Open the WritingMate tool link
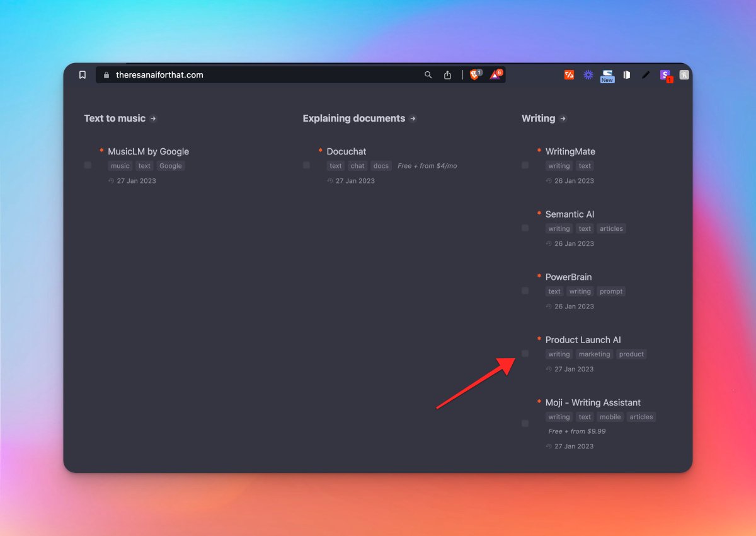756x536 pixels. pos(570,151)
